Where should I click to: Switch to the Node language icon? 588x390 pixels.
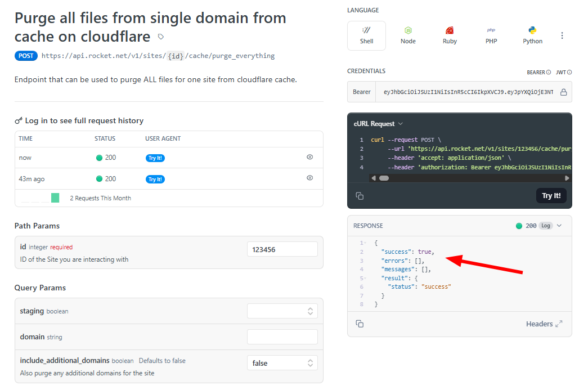(408, 35)
